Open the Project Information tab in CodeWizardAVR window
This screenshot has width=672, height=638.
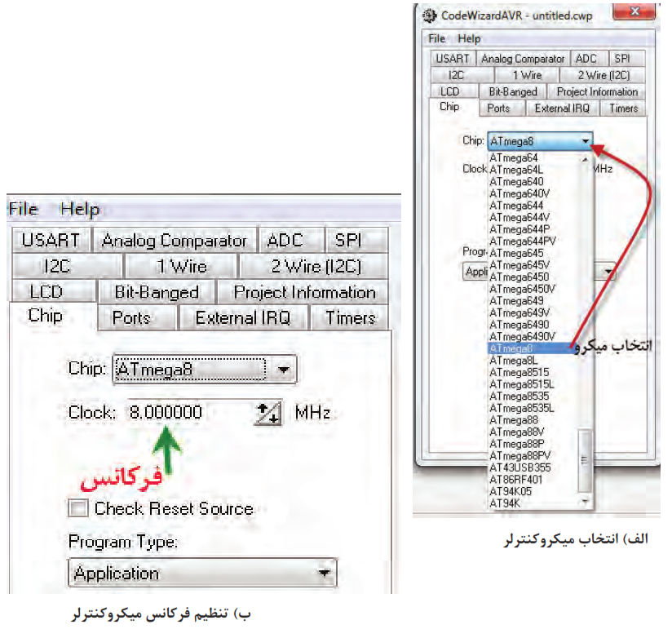click(597, 91)
